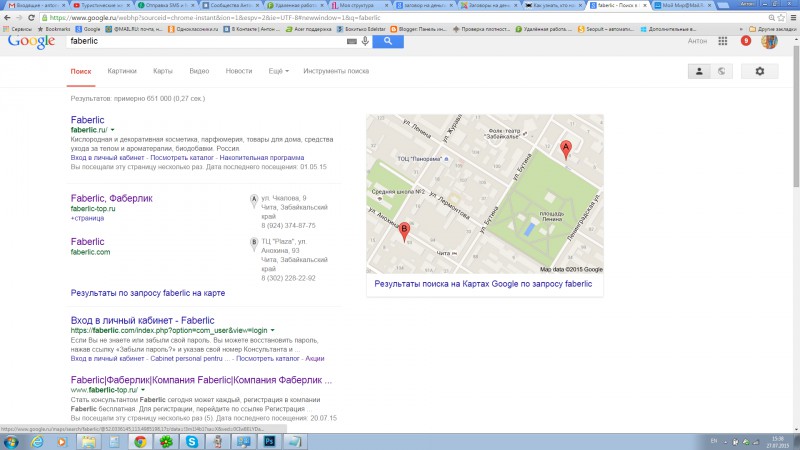The height and width of the screenshot is (450, 800).
Task: Open the on-screen keyboard icon in search box
Action: point(352,41)
